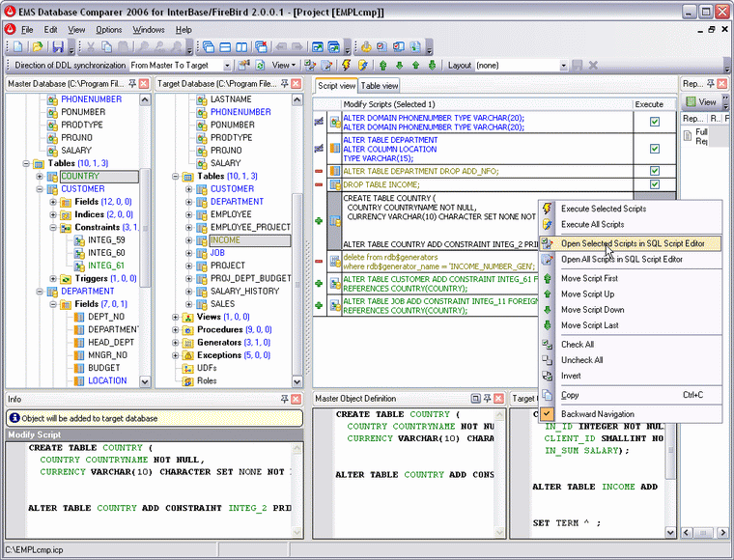The height and width of the screenshot is (560, 734).
Task: Open the Windows menu
Action: pyautogui.click(x=149, y=30)
